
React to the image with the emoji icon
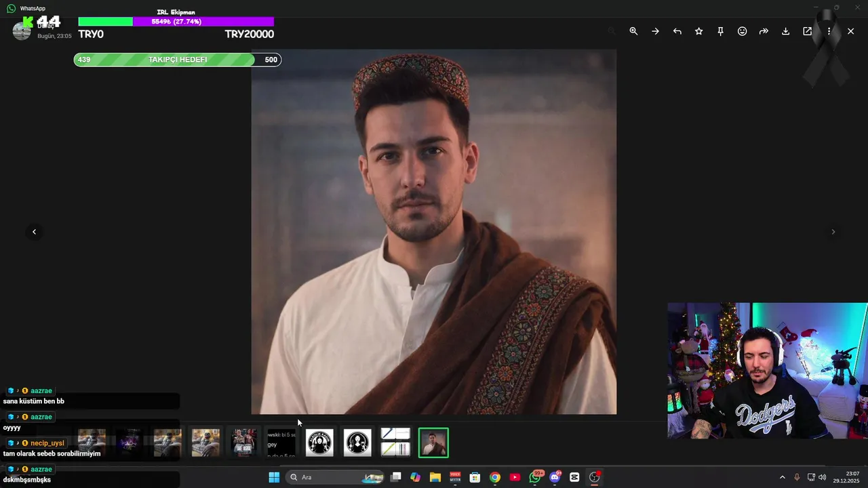click(x=742, y=31)
